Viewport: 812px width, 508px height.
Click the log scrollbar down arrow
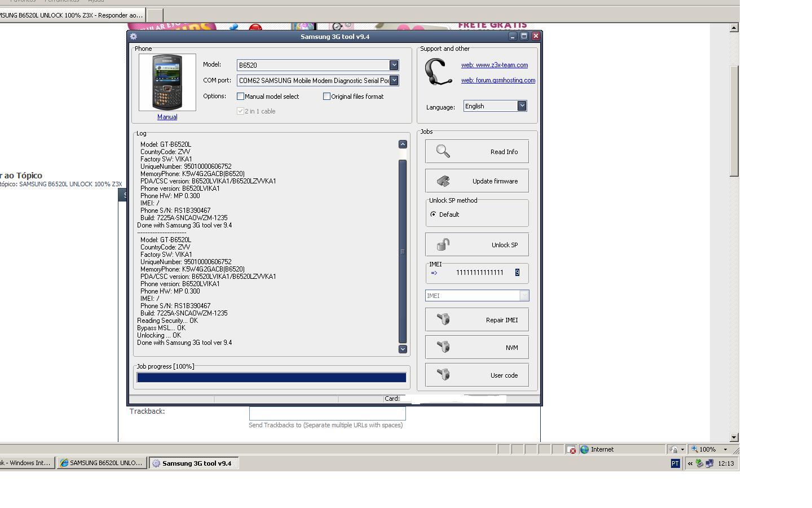point(403,349)
